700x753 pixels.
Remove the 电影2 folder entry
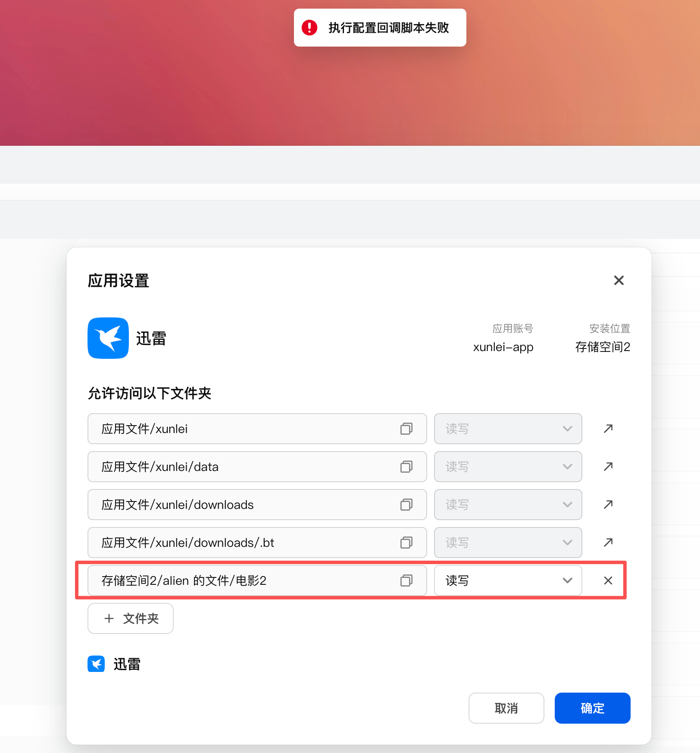(x=608, y=580)
